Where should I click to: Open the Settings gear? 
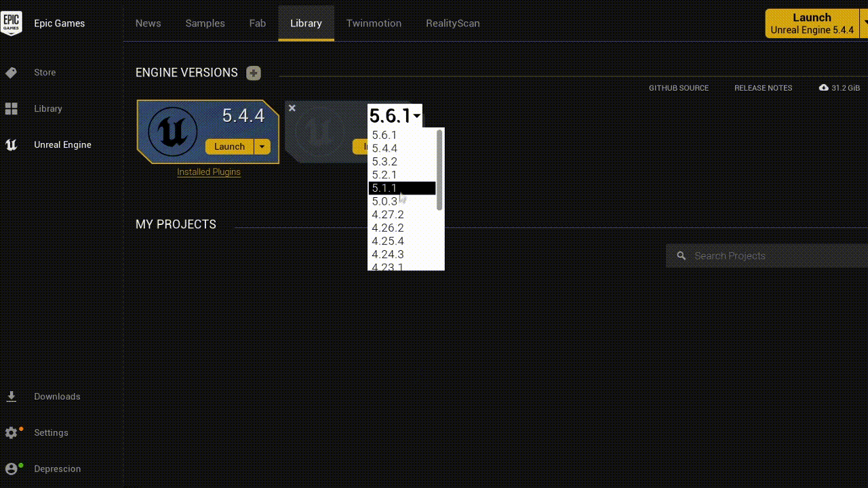[12, 432]
